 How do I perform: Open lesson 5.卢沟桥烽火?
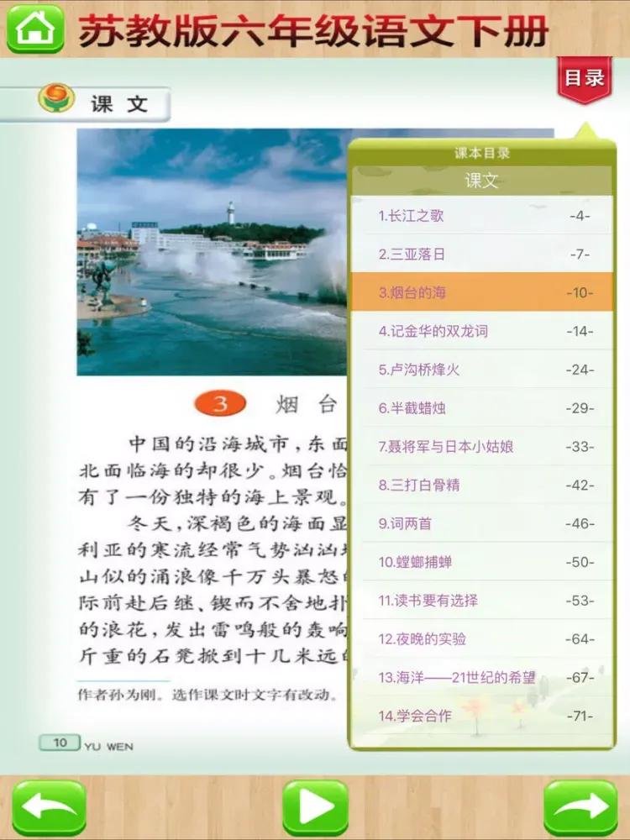[481, 370]
